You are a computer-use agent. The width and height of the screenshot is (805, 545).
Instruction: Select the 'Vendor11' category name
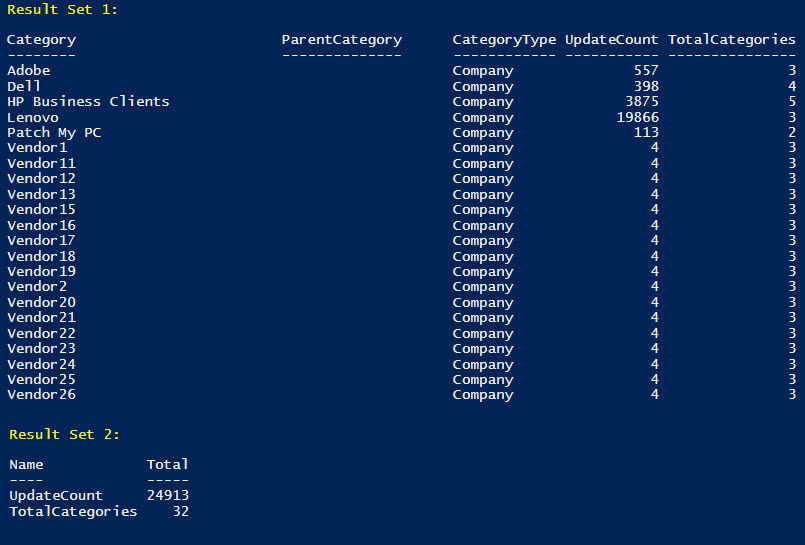point(41,163)
